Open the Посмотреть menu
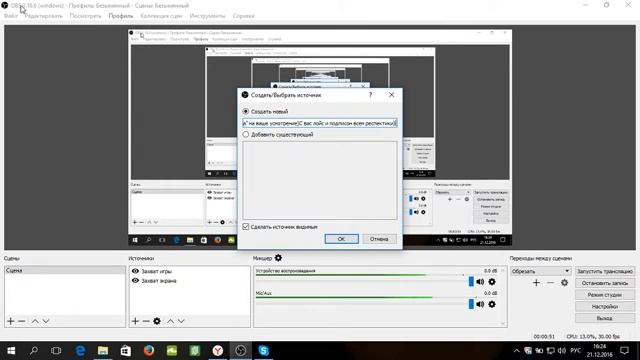Screen dimensions: 640x360 [85, 16]
